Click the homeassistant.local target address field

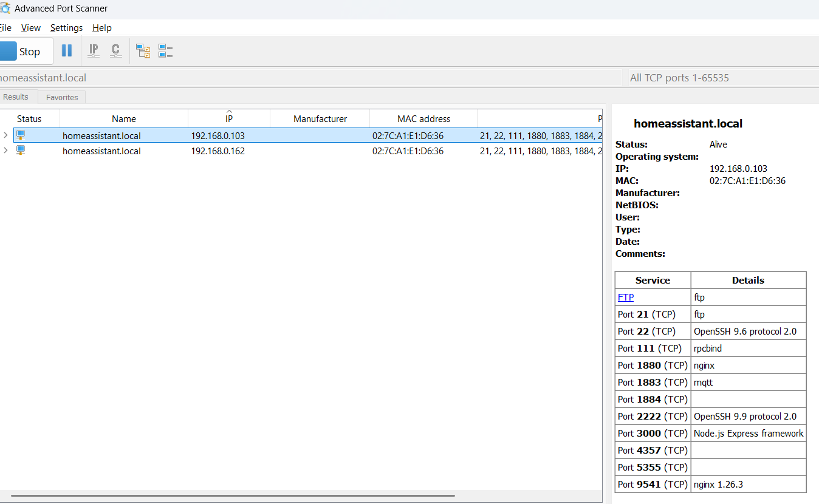click(310, 78)
